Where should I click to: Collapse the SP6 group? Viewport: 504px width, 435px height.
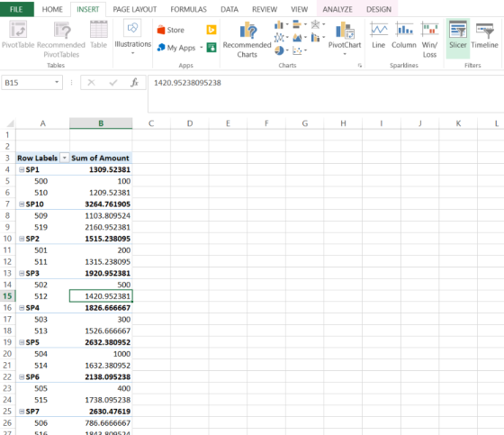point(22,376)
